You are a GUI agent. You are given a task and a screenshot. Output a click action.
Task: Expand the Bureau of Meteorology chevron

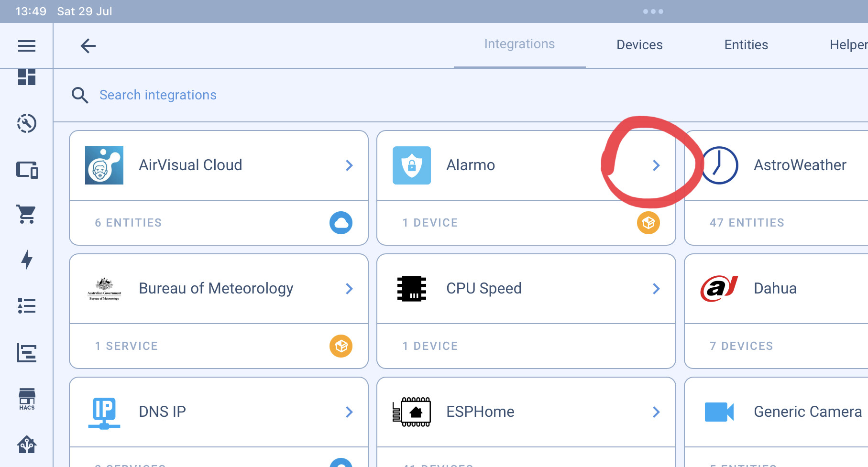[x=349, y=288]
